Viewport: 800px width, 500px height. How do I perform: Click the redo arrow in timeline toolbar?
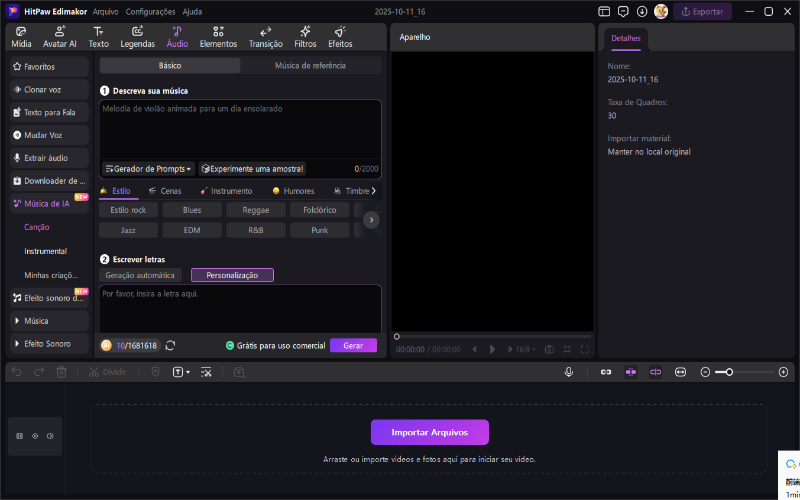click(39, 372)
